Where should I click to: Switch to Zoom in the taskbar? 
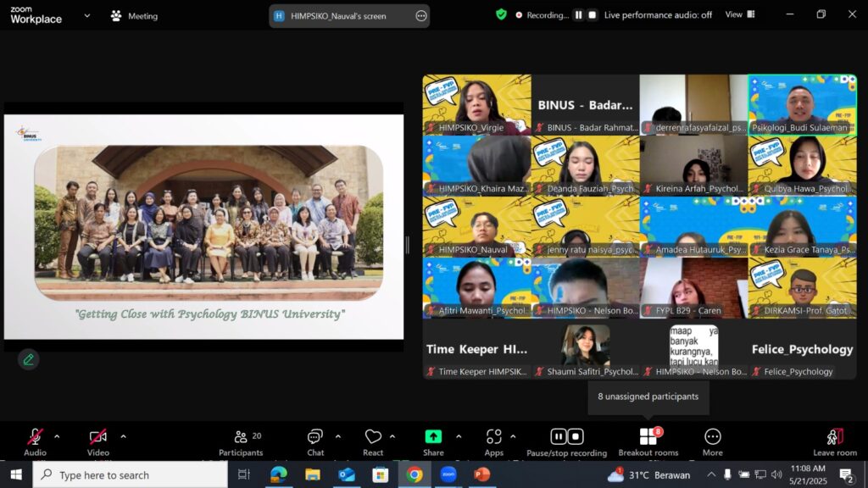pyautogui.click(x=448, y=474)
